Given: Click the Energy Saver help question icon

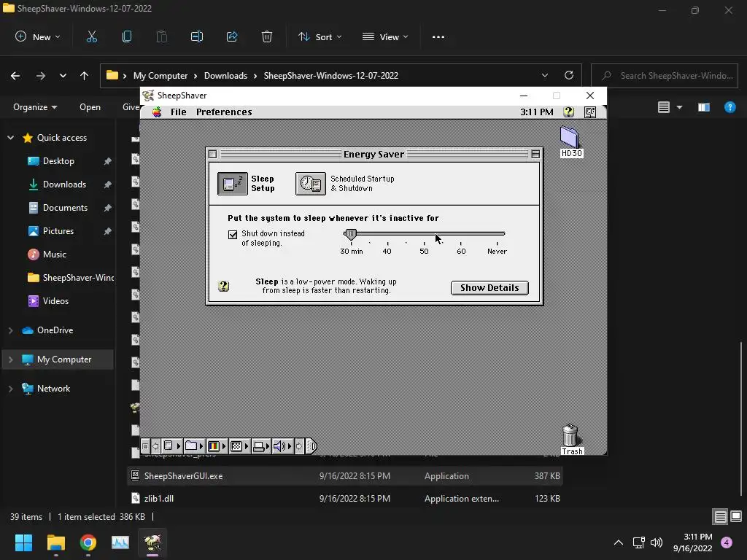Looking at the screenshot, I should pos(223,286).
